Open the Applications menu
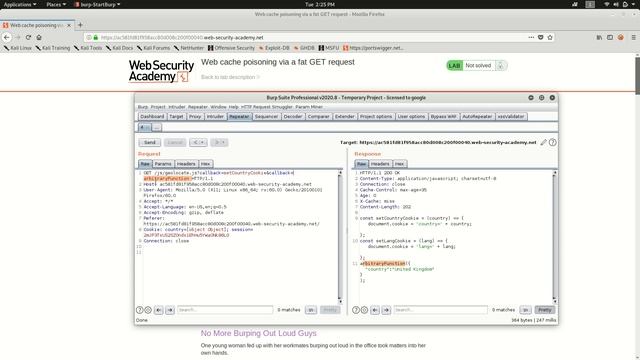Viewport: 640px width, 360px height. [20, 4]
